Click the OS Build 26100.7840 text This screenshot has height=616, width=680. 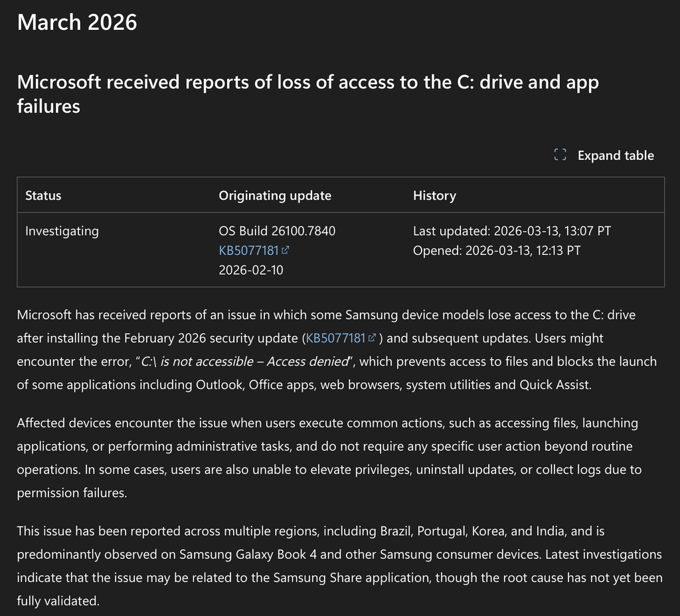click(277, 231)
